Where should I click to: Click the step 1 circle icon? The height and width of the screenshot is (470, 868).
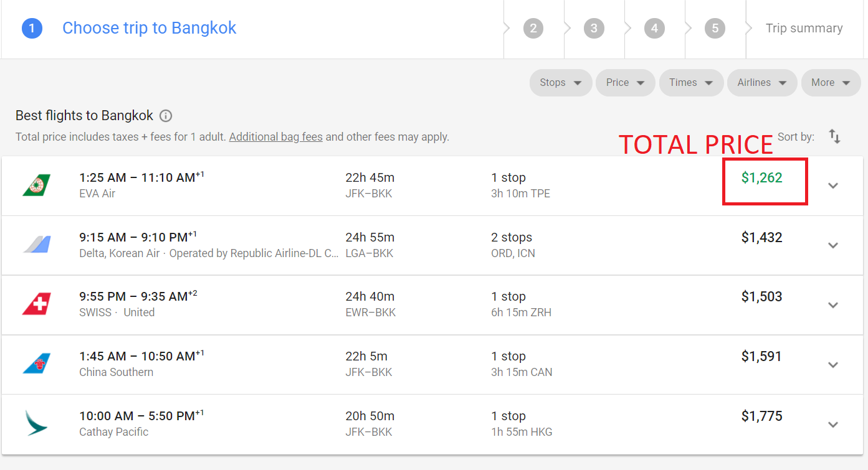(32, 29)
